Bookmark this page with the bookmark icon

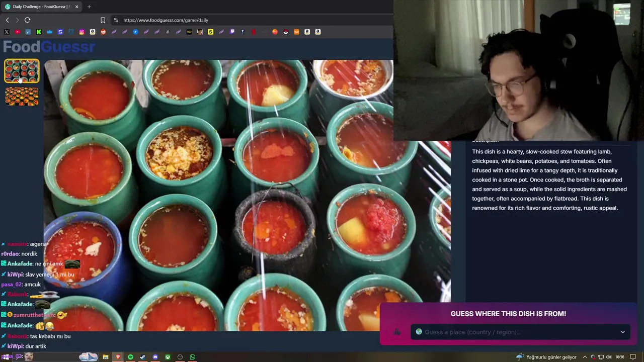click(x=103, y=20)
